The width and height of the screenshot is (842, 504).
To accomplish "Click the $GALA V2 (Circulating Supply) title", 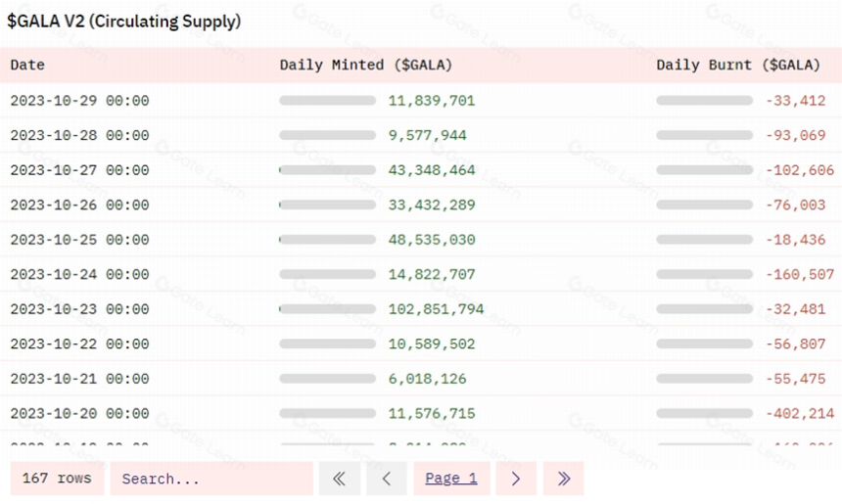I will [x=124, y=22].
